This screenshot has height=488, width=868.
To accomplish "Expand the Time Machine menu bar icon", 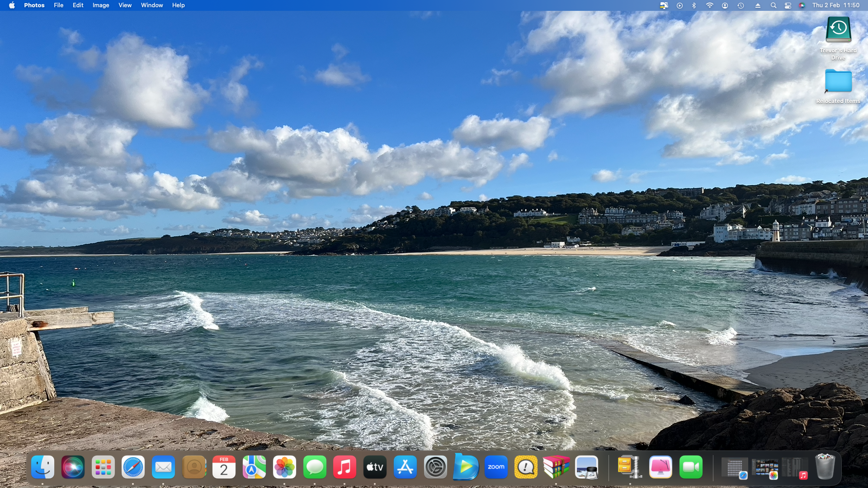I will [741, 5].
